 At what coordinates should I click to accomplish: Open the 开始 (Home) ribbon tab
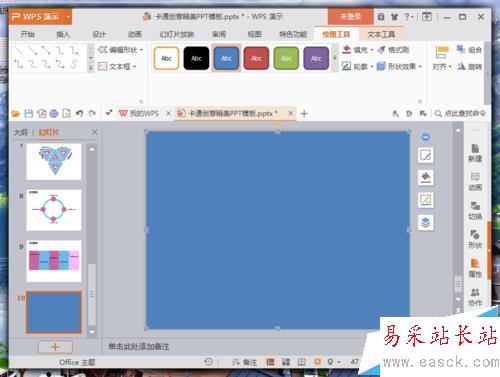click(27, 34)
